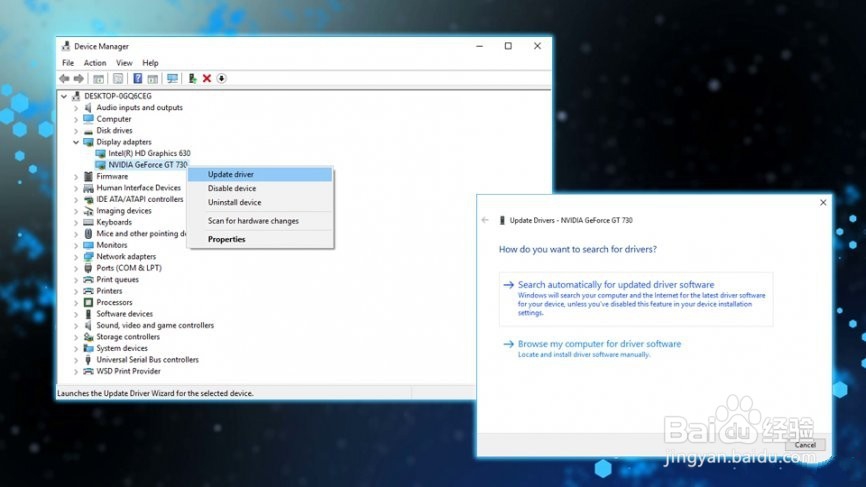Choose Uninstall device from context menu
The height and width of the screenshot is (487, 866).
pyautogui.click(x=260, y=203)
